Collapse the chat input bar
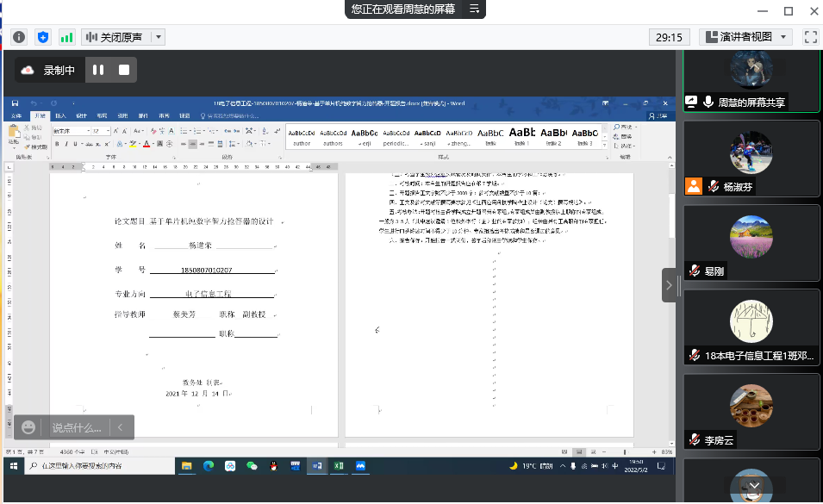Image resolution: width=823 pixels, height=504 pixels. pos(122,426)
